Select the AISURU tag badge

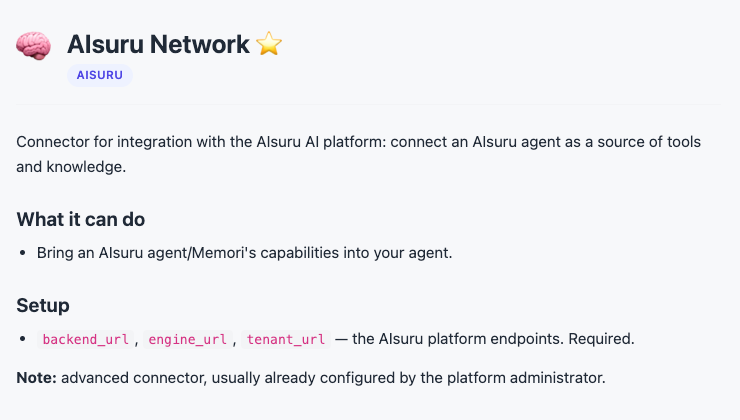coord(100,75)
